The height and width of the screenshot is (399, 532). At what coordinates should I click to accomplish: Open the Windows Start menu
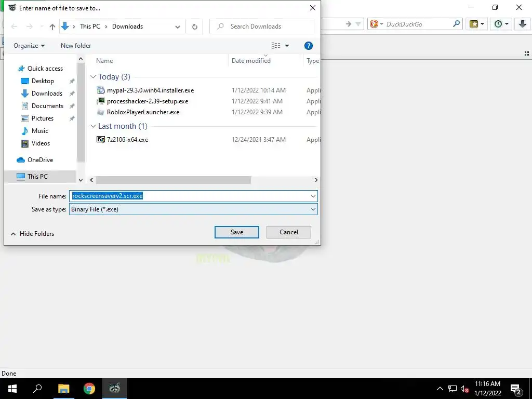click(x=12, y=389)
